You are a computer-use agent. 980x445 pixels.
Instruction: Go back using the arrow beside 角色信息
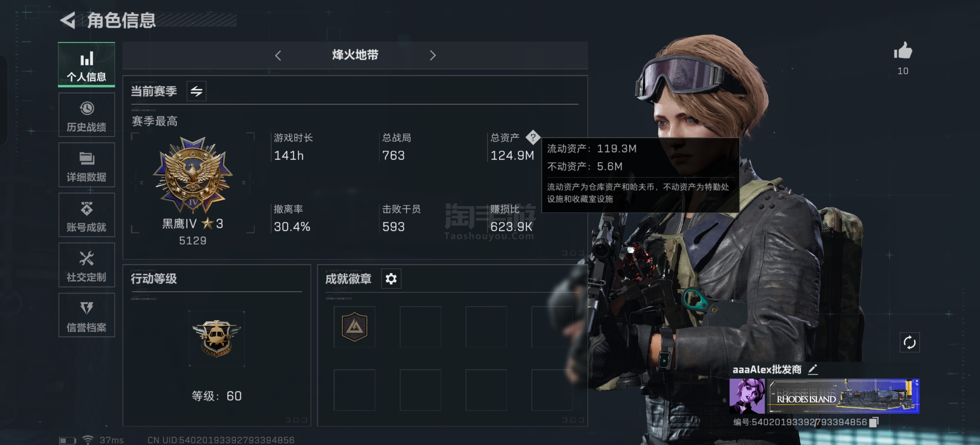click(68, 20)
